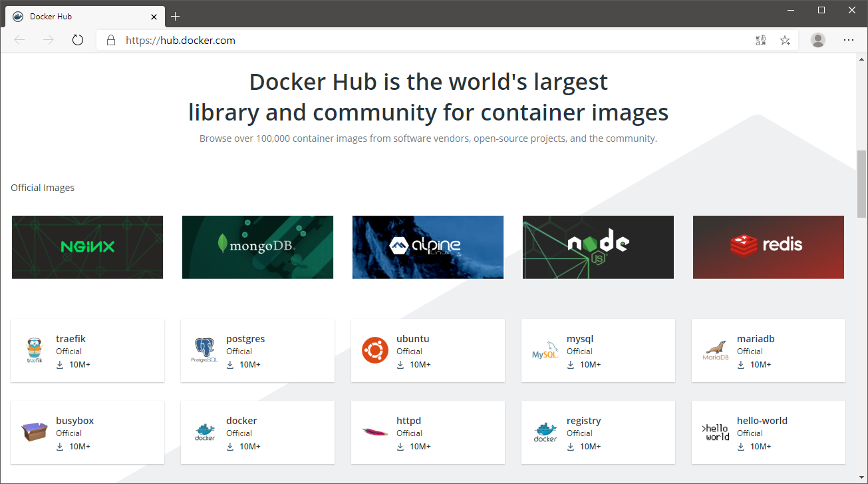The height and width of the screenshot is (484, 868).
Task: Open the translate page icon
Action: coord(761,40)
